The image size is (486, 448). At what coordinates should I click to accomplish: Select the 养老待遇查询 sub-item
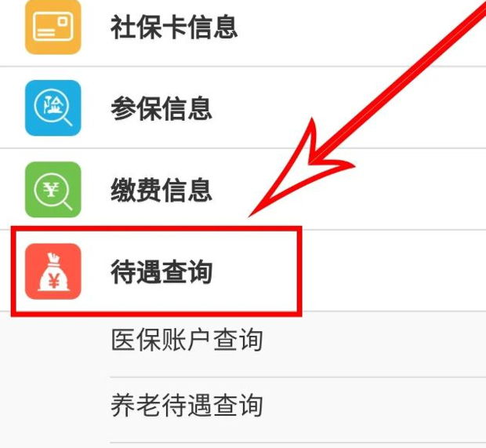[187, 405]
